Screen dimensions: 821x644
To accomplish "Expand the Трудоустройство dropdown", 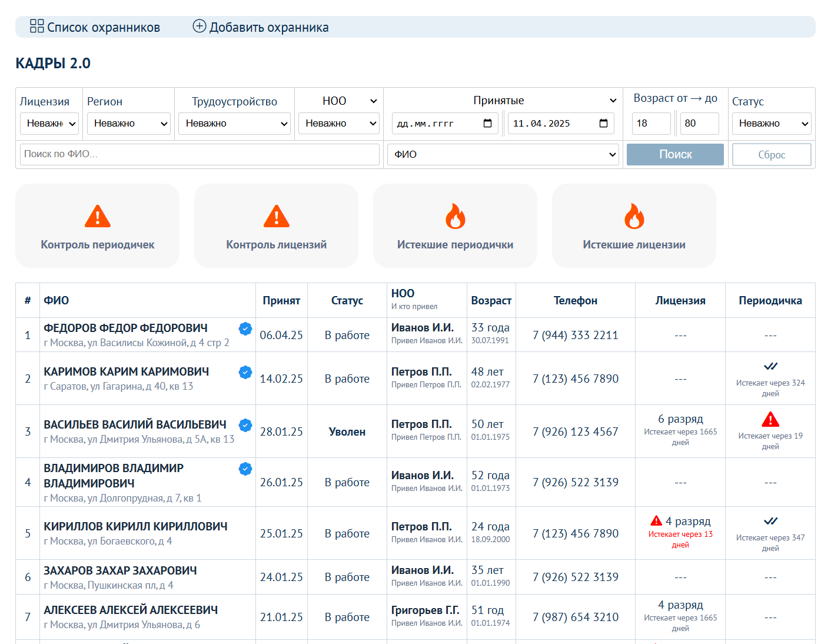I will click(234, 124).
